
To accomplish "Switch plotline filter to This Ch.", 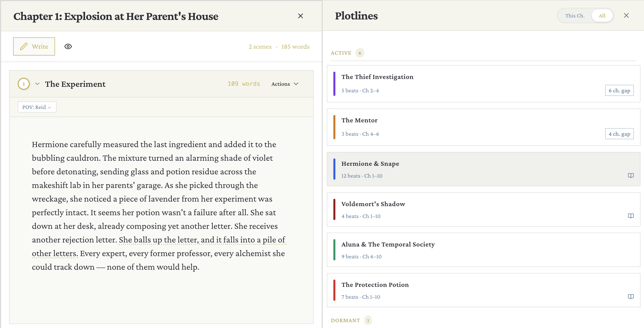I will pyautogui.click(x=575, y=15).
